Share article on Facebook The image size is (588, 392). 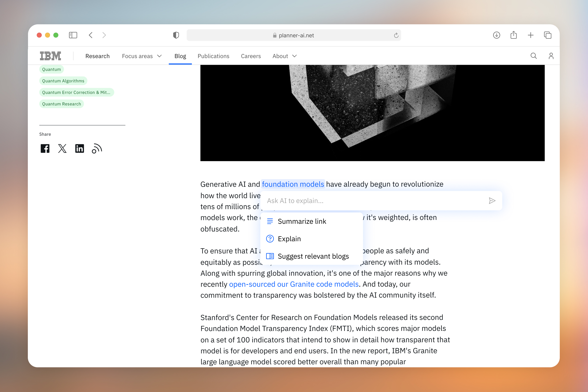pyautogui.click(x=45, y=149)
